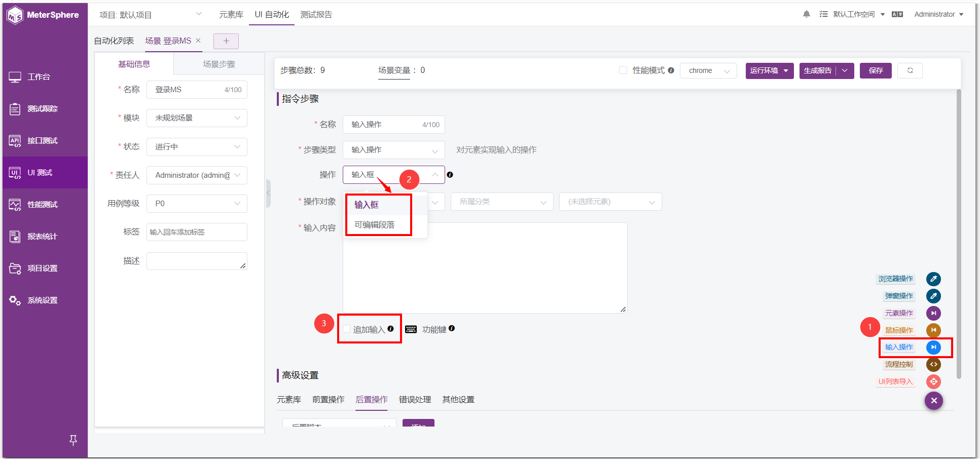Click the input operation blue icon
Viewport: 980px width, 462px height.
(933, 347)
